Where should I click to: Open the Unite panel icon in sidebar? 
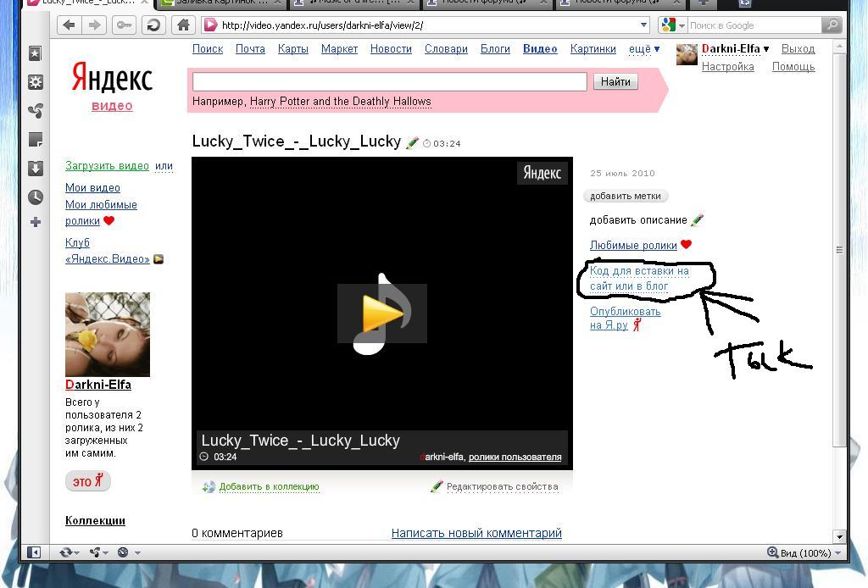[x=35, y=111]
